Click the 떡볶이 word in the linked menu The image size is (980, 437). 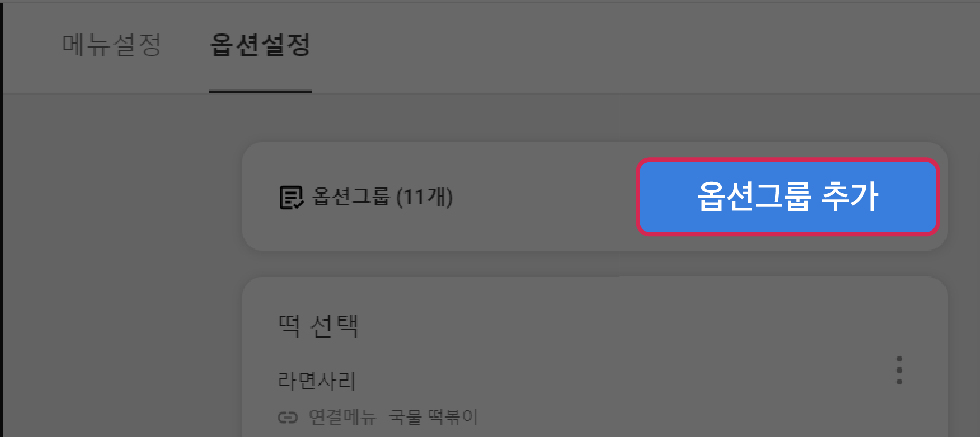[x=453, y=417]
